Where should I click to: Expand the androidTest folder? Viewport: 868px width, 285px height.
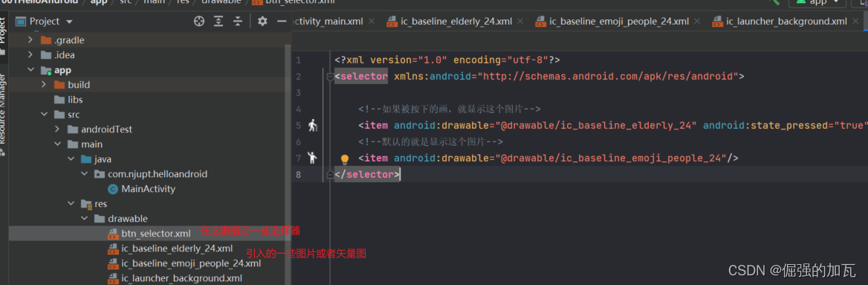coord(57,129)
